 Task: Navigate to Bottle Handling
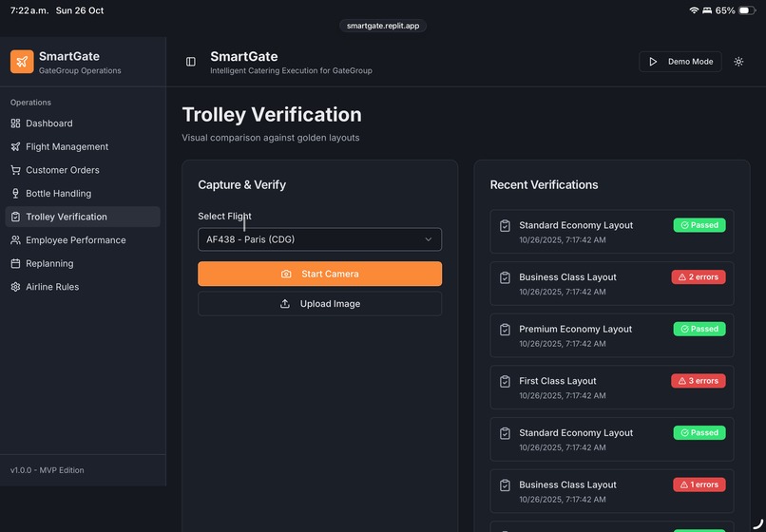(83, 194)
